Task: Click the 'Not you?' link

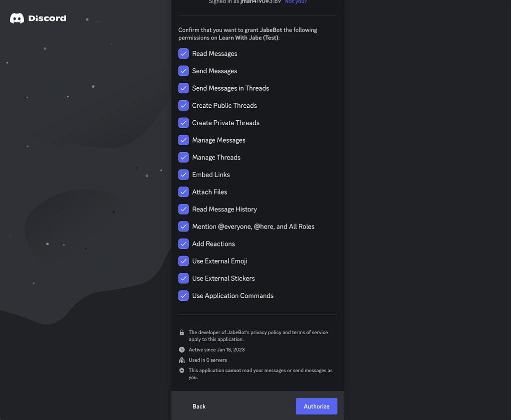Action: (x=295, y=1)
